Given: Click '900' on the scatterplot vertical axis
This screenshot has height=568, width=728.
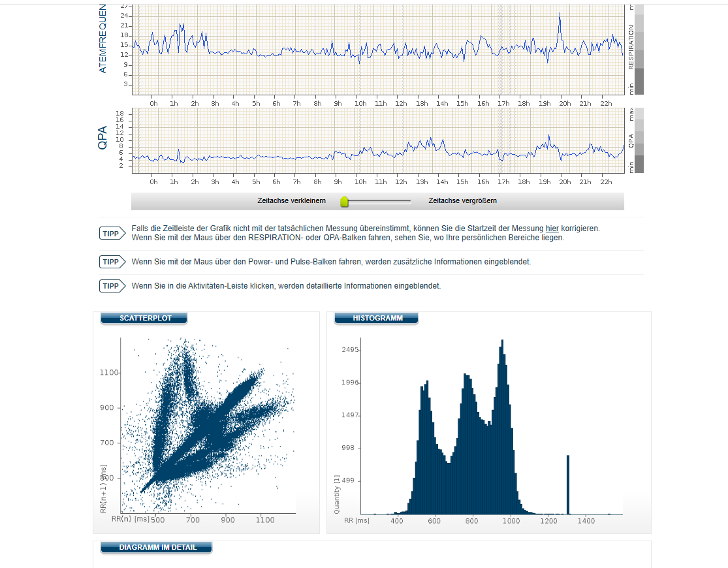Looking at the screenshot, I should 107,408.
